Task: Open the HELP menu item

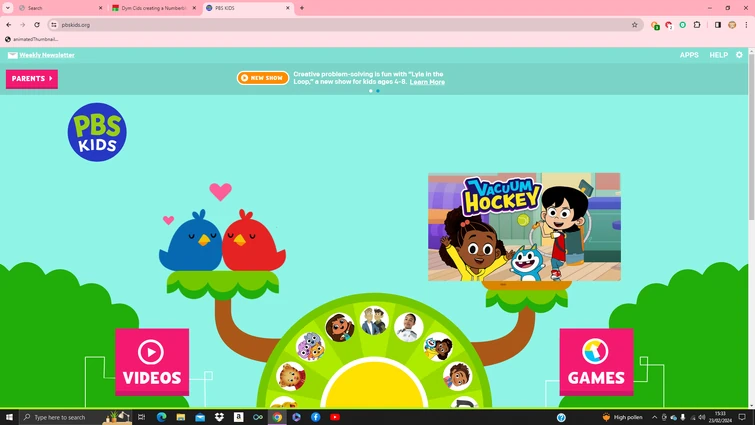Action: (x=718, y=55)
